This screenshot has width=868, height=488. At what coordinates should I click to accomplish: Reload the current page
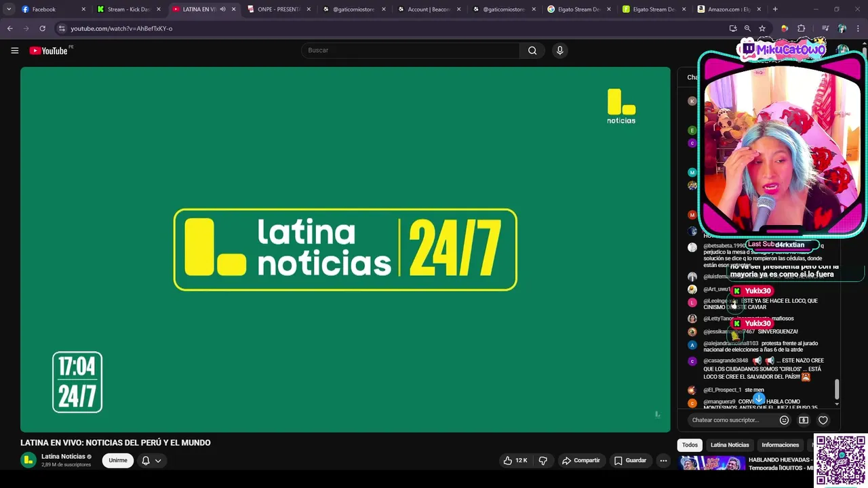pos(42,28)
